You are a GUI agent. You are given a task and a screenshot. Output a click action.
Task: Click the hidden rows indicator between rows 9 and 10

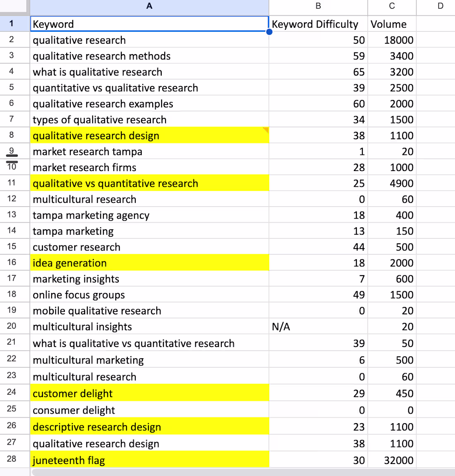click(11, 159)
